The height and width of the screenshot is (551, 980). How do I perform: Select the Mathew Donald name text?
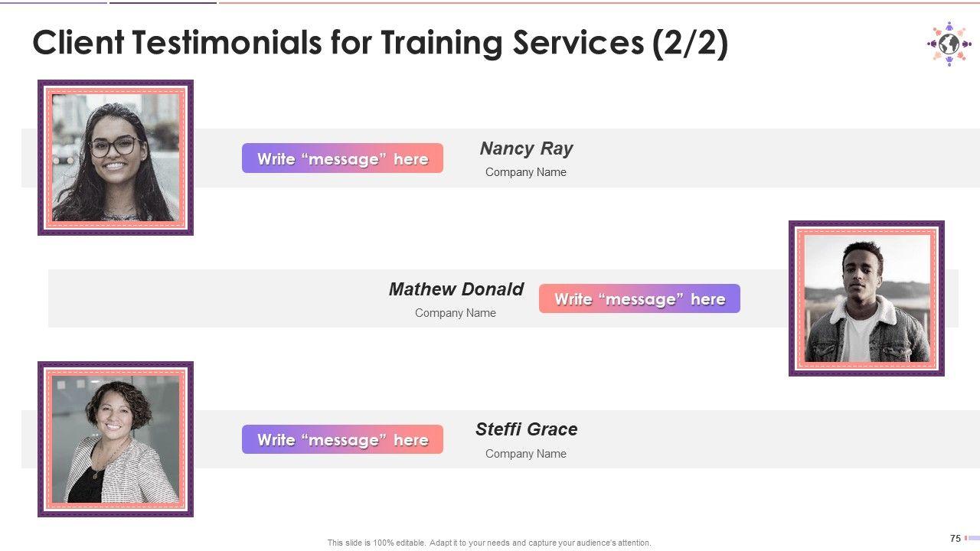(456, 289)
